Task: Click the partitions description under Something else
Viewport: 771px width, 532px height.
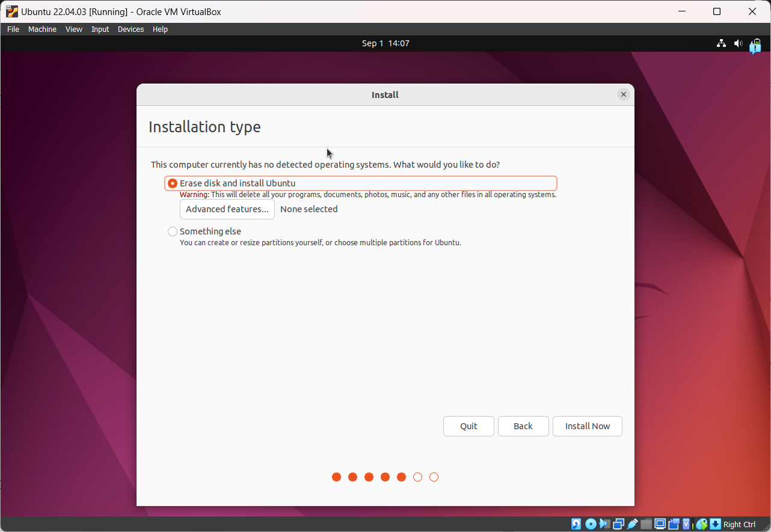Action: [x=321, y=243]
